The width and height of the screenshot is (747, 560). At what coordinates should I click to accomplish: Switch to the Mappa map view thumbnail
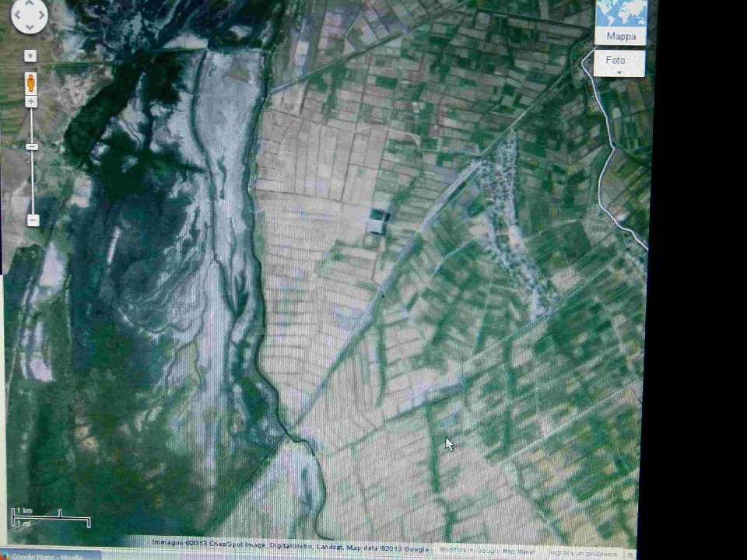(x=621, y=22)
